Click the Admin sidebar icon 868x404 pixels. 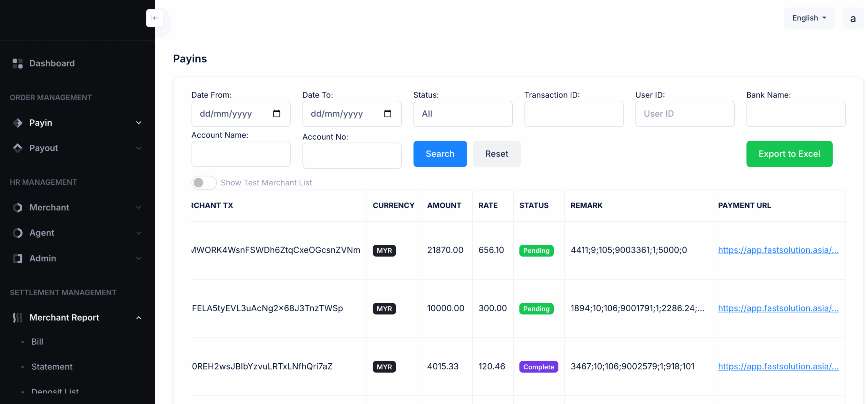(17, 258)
